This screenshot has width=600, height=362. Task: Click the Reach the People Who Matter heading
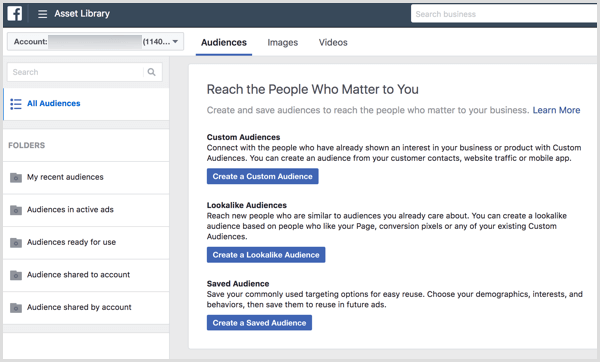pos(313,90)
